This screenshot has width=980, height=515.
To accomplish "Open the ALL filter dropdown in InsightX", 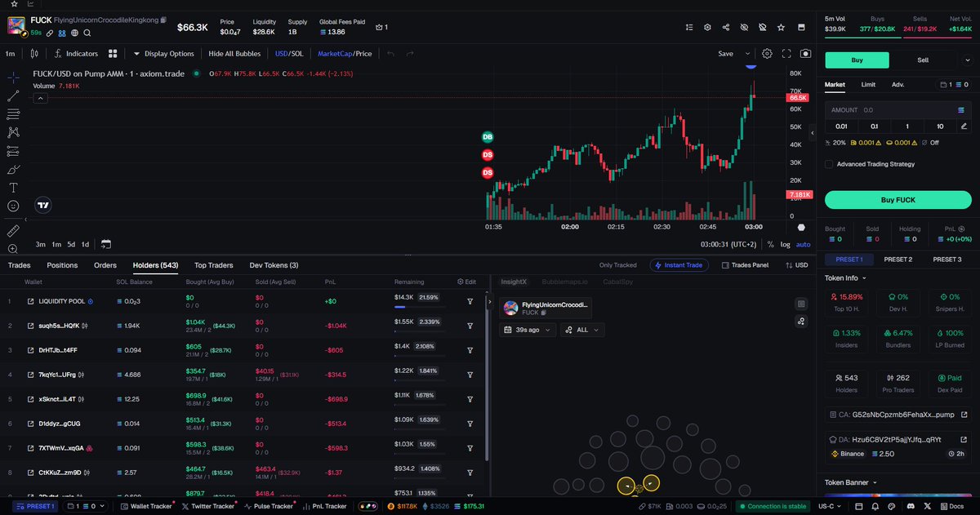I will [x=582, y=330].
